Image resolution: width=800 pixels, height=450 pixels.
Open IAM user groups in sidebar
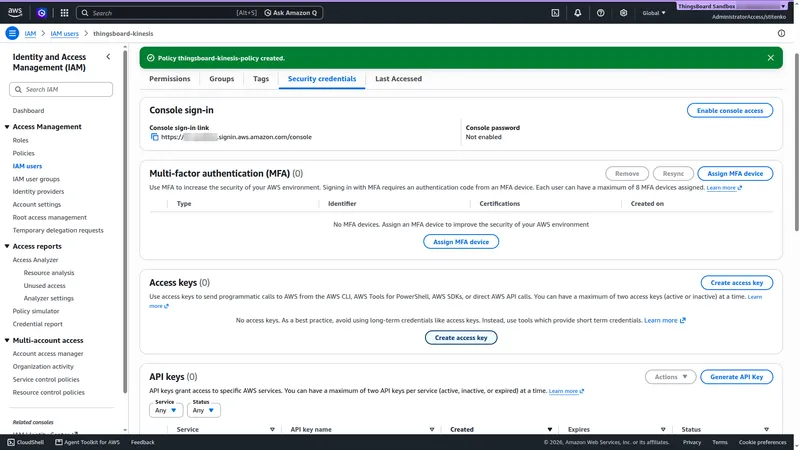[36, 179]
